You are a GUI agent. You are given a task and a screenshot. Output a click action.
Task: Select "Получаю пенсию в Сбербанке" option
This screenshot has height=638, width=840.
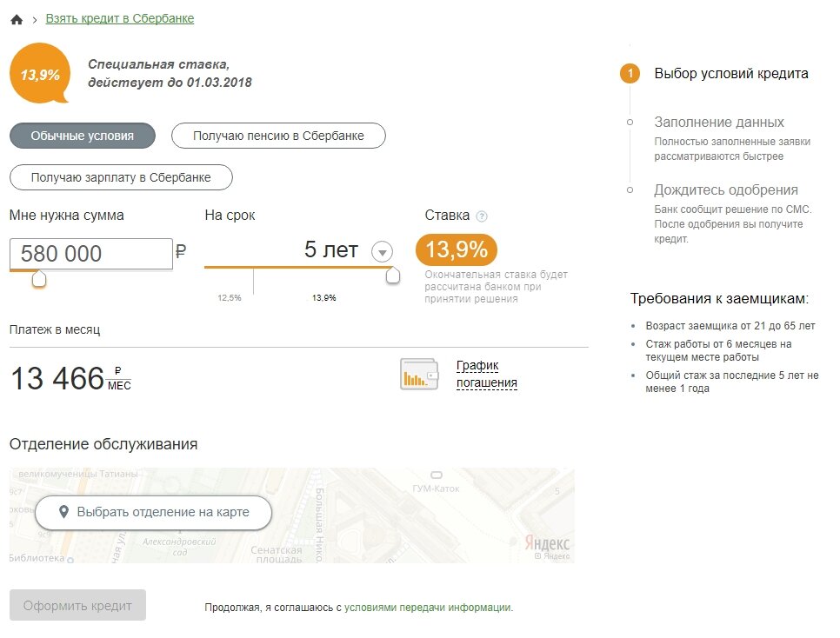tap(278, 136)
